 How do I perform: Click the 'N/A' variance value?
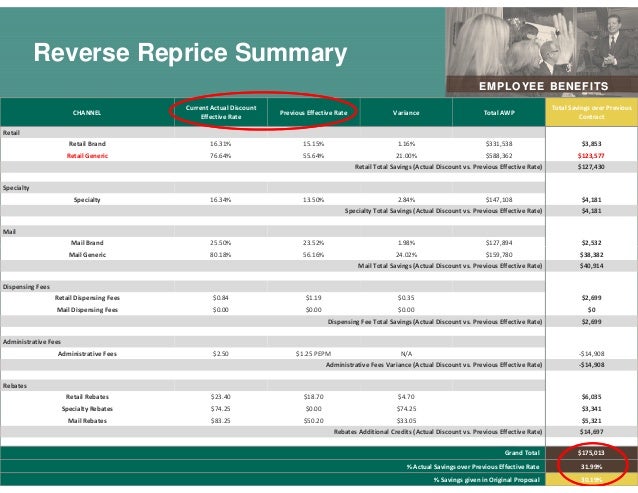[406, 354]
